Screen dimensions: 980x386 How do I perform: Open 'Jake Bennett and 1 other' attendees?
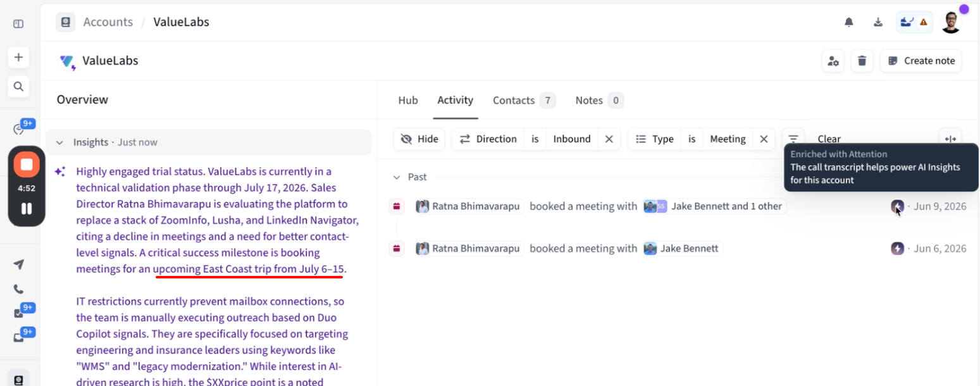[x=715, y=206]
